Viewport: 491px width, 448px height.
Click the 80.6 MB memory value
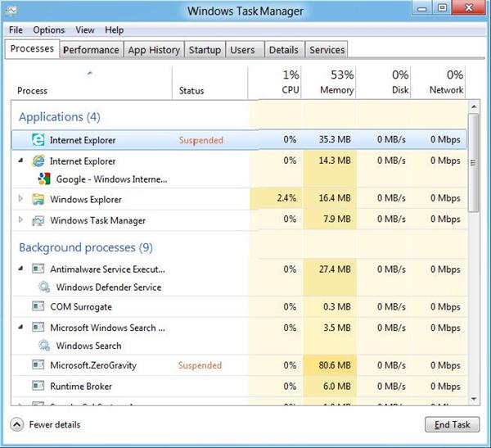point(335,365)
